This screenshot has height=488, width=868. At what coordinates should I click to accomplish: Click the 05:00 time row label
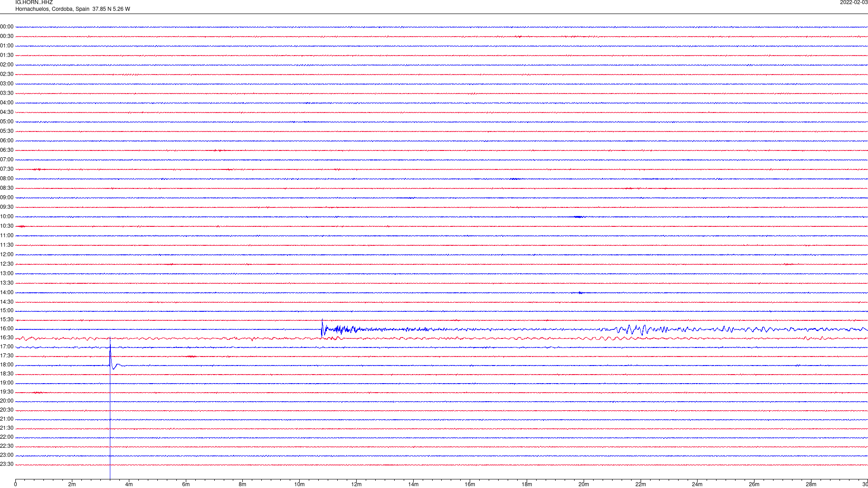click(7, 122)
